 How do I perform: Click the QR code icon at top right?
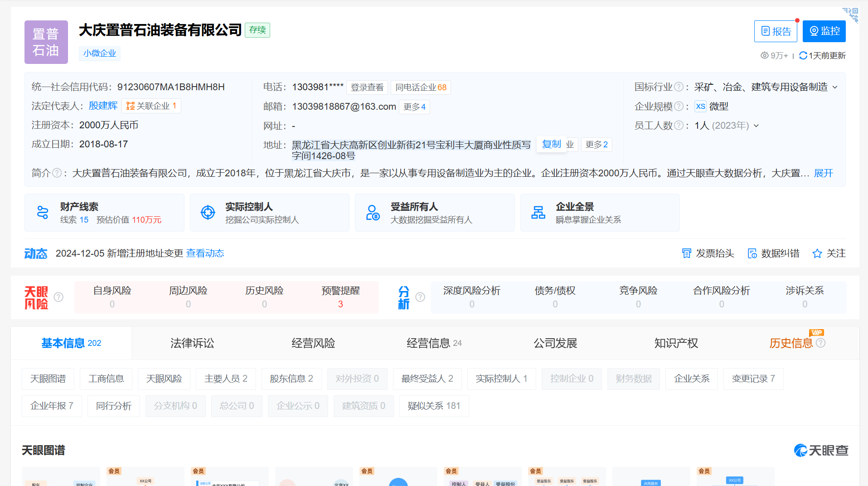point(850,15)
